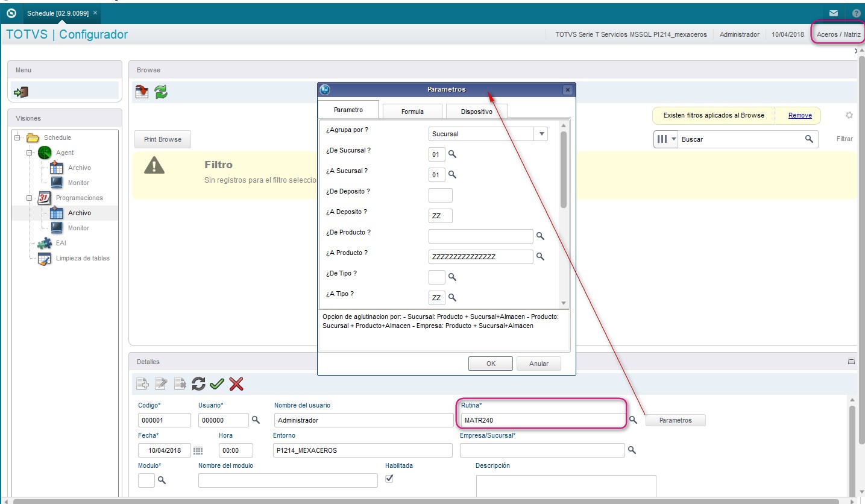
Task: Open the Rutina lookup magnifier
Action: 633,420
